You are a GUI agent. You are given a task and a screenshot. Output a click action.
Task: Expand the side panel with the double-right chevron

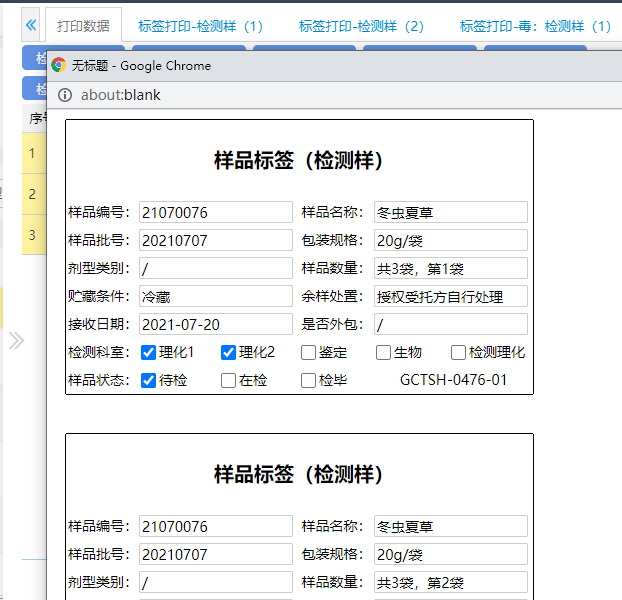(16, 341)
